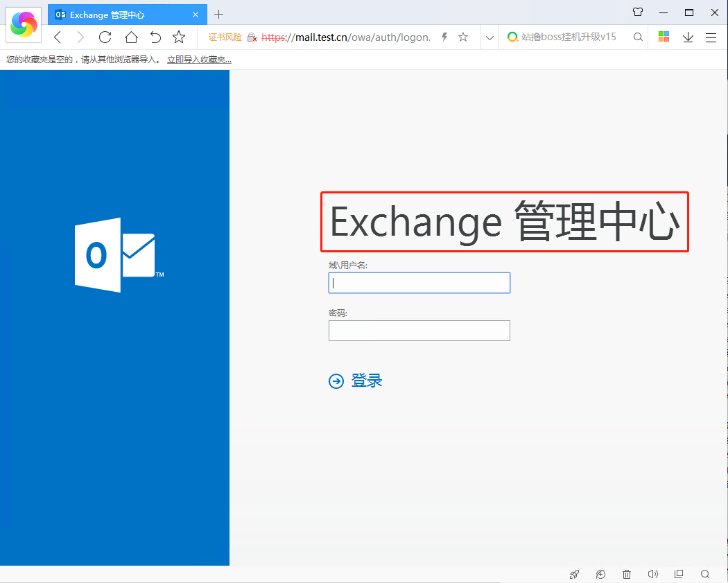Click the circled arrow login icon

336,381
